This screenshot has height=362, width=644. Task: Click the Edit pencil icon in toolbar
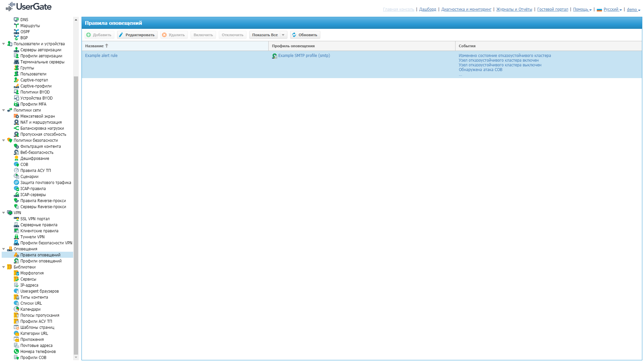121,35
